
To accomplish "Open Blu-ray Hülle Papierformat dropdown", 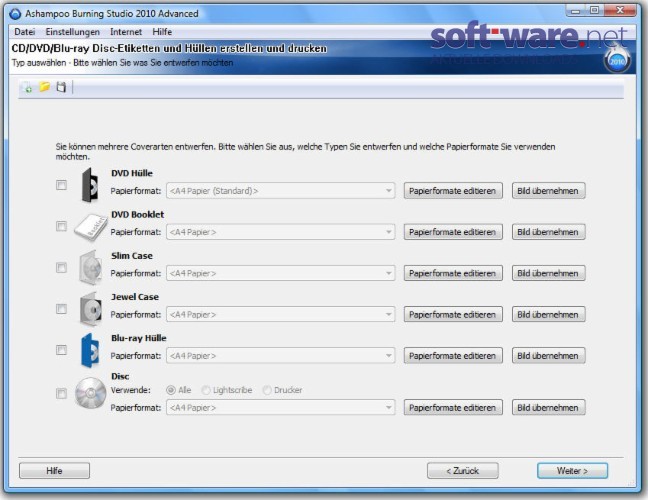I will pyautogui.click(x=281, y=356).
